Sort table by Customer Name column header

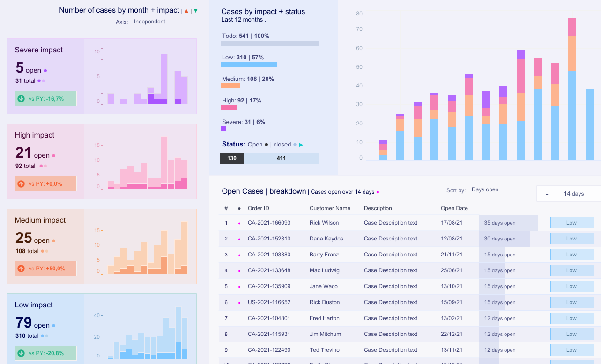pos(330,208)
